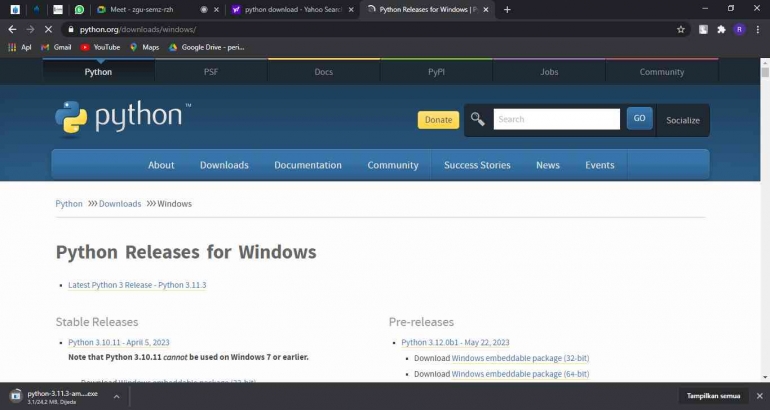Open the Events navigation menu
770x410 pixels.
[x=600, y=165]
